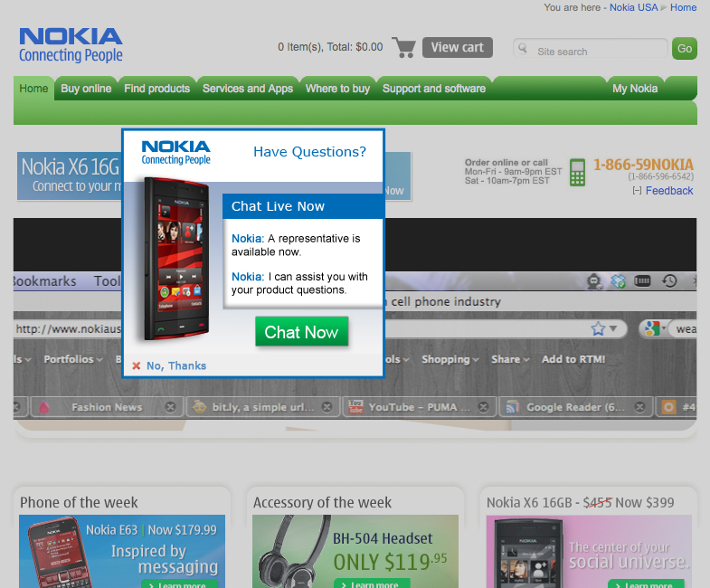Viewport: 710px width, 588px height.
Task: Click the history clock icon in the toolbar
Action: click(x=670, y=281)
